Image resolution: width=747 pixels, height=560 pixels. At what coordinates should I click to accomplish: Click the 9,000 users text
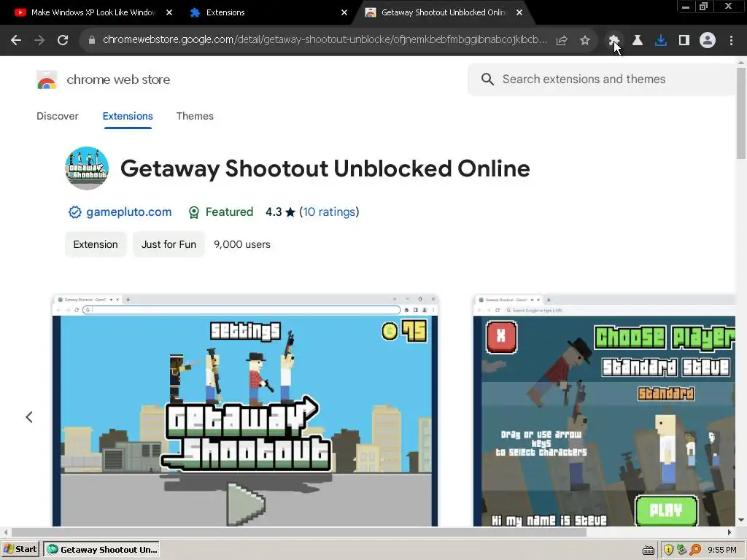[x=242, y=244]
